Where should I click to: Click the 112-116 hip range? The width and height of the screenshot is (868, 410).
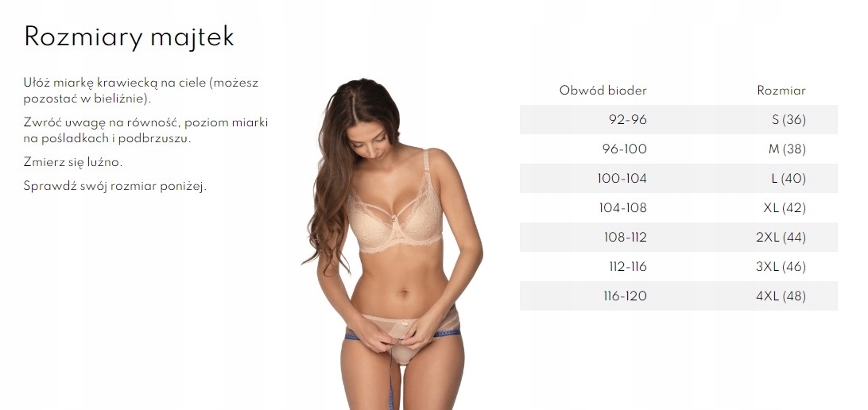[x=628, y=266]
